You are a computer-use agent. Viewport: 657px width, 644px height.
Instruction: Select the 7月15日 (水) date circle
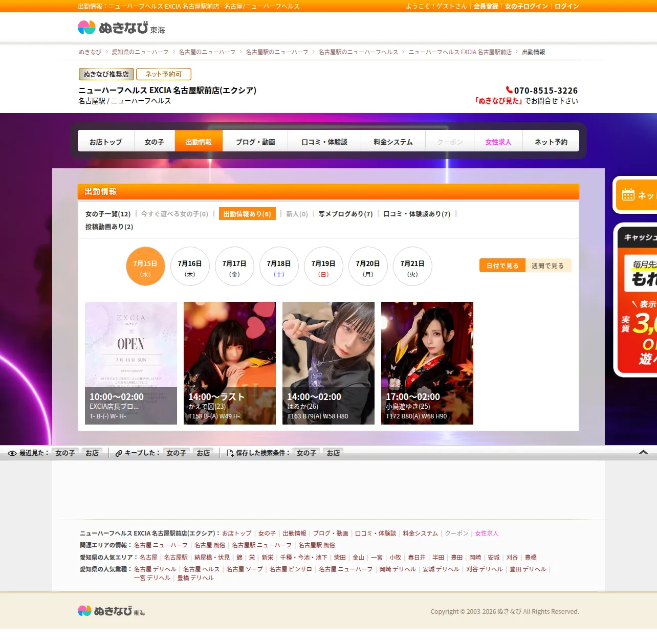(145, 267)
